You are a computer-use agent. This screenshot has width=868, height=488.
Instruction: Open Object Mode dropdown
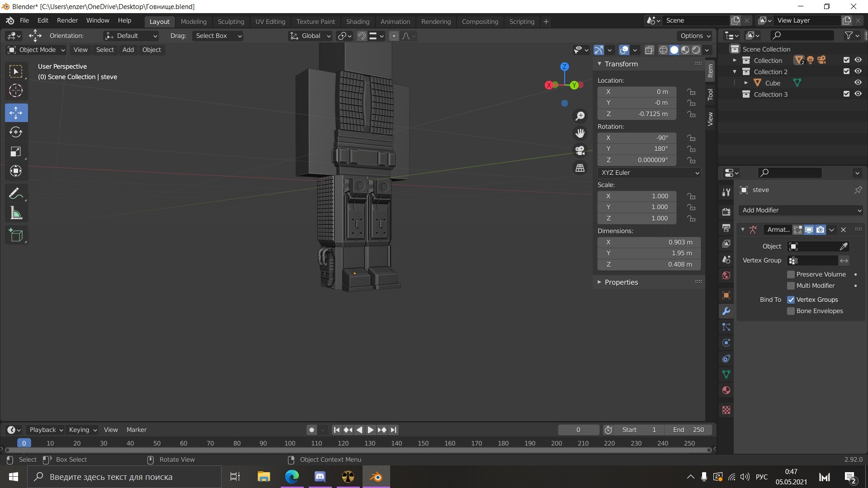(36, 50)
